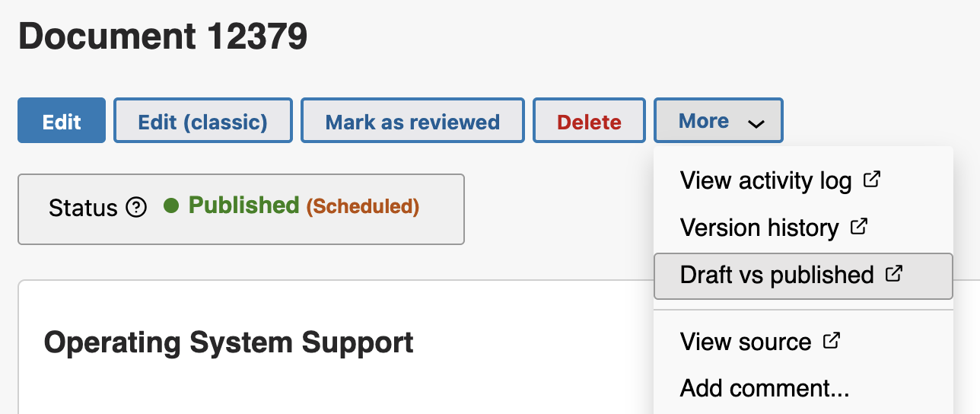Screen dimensions: 980x414
Task: Click the Operating System Support heading
Action: coord(228,342)
